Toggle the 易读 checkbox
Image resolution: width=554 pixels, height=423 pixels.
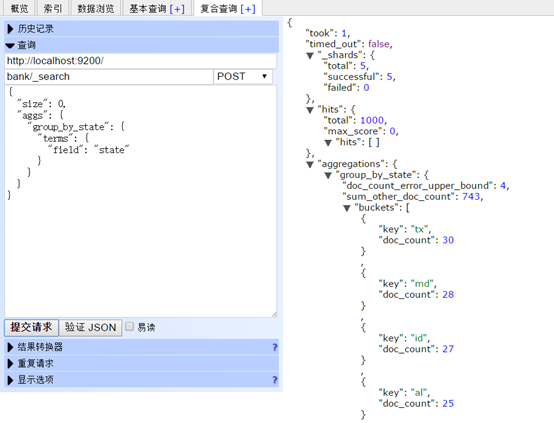[x=130, y=326]
